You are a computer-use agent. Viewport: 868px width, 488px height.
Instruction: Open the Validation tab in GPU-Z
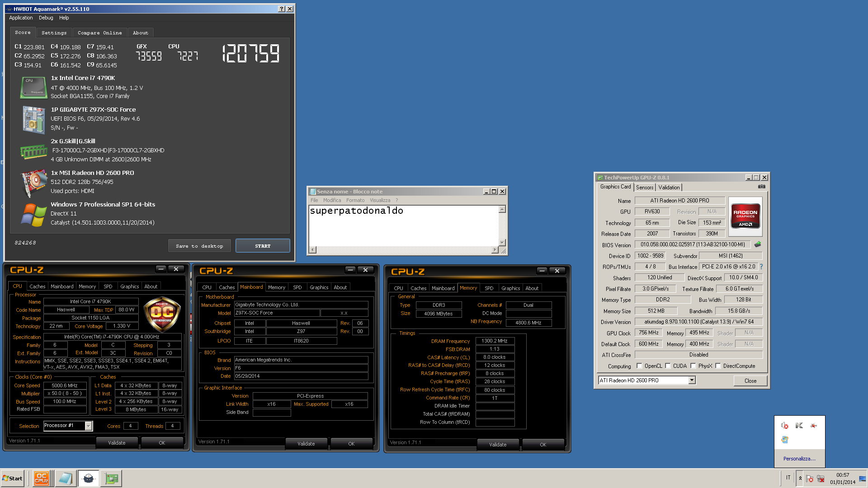click(x=669, y=188)
